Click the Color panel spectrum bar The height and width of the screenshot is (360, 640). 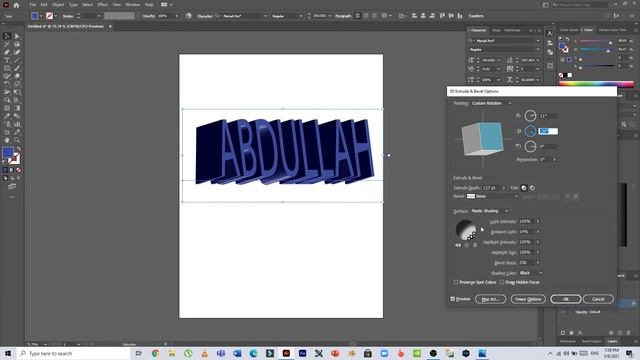596,84
